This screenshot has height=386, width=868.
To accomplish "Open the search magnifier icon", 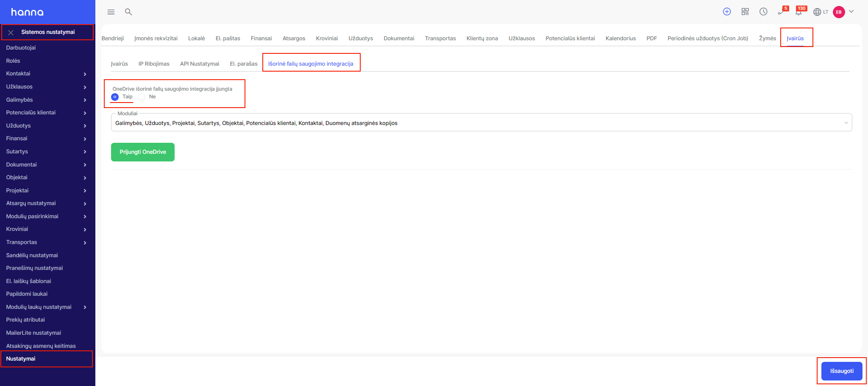I will pos(128,12).
